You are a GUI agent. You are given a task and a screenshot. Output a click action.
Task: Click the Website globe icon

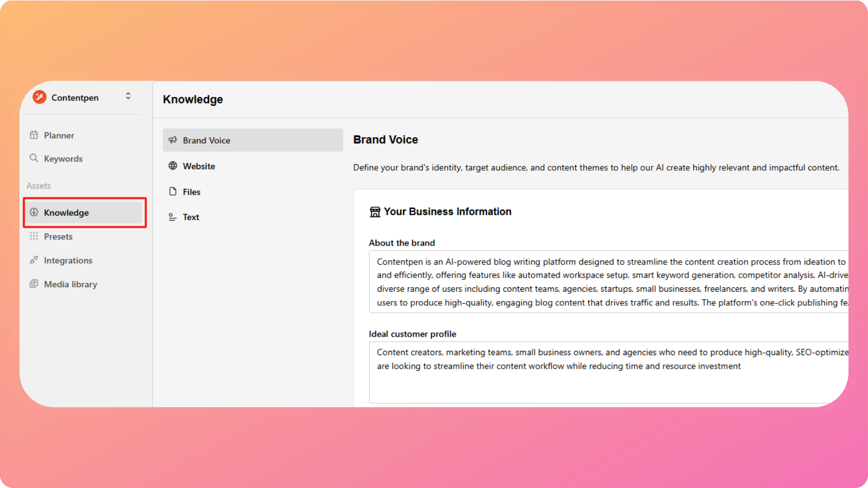(173, 166)
